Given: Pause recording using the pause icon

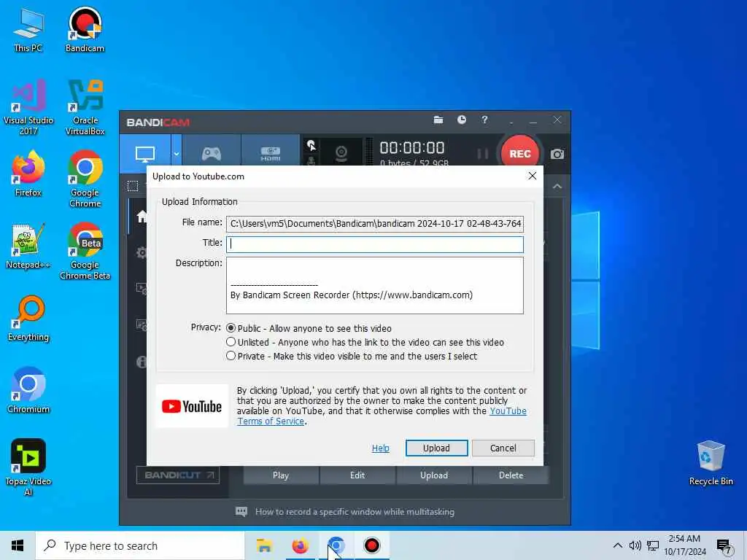Looking at the screenshot, I should point(483,154).
